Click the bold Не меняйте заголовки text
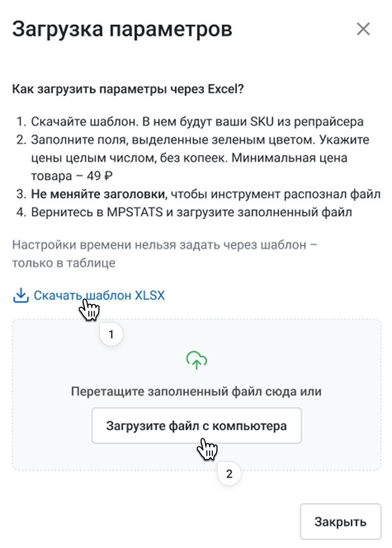This screenshot has height=548, width=392. pyautogui.click(x=98, y=194)
